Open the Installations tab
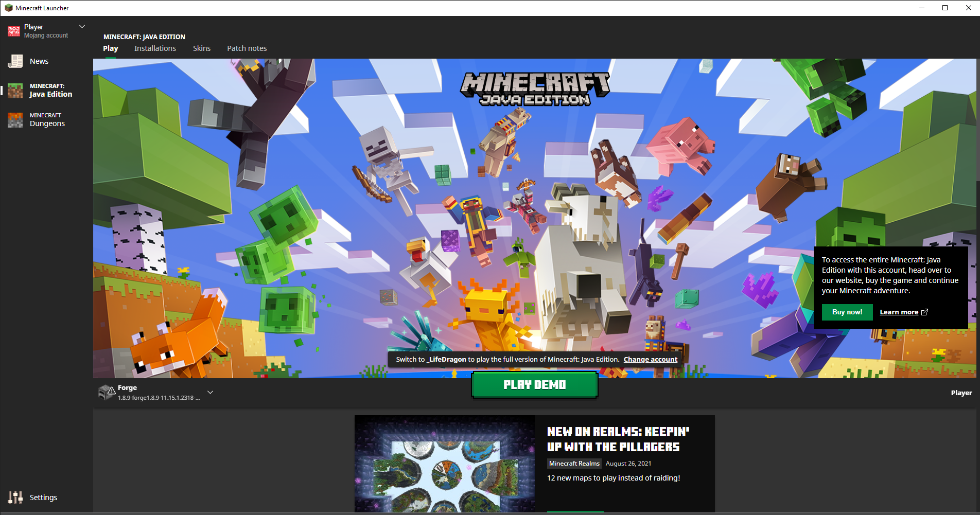 click(155, 48)
